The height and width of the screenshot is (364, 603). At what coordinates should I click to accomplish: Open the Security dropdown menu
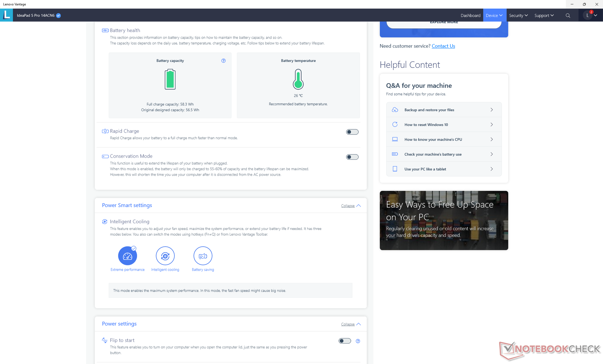[518, 15]
